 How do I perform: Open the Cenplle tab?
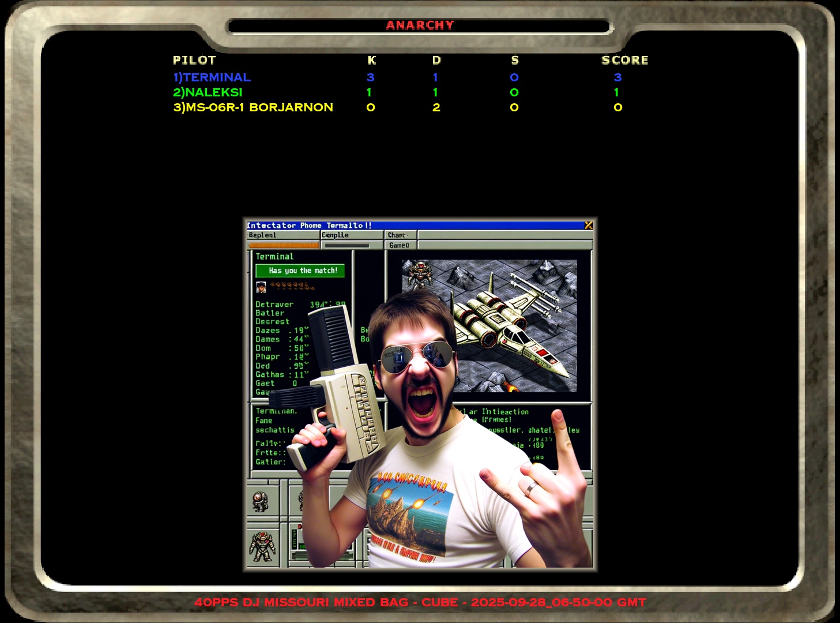(351, 235)
